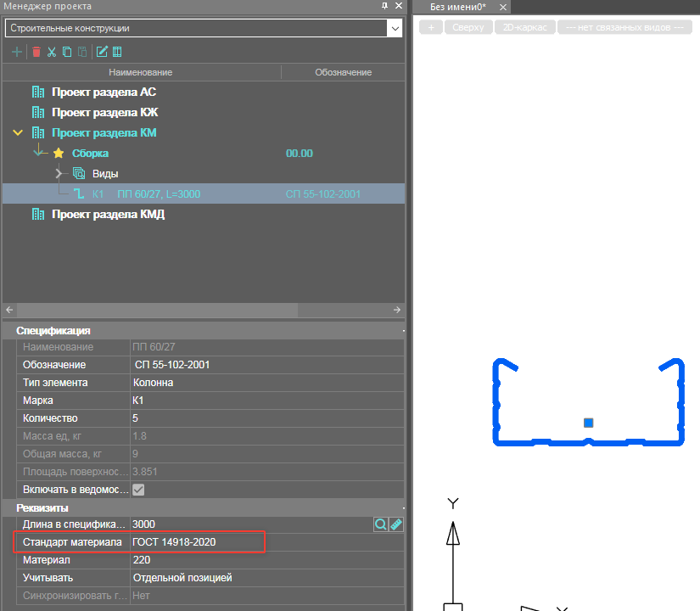Screen dimensions: 700x611
Task: Toggle the 'Включать в ведомость' checkbox
Action: tap(138, 490)
